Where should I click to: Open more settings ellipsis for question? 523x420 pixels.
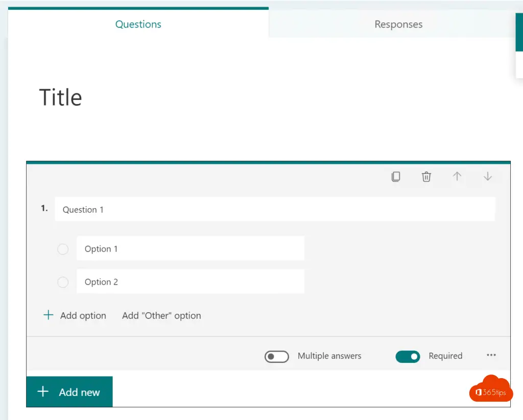click(x=491, y=356)
